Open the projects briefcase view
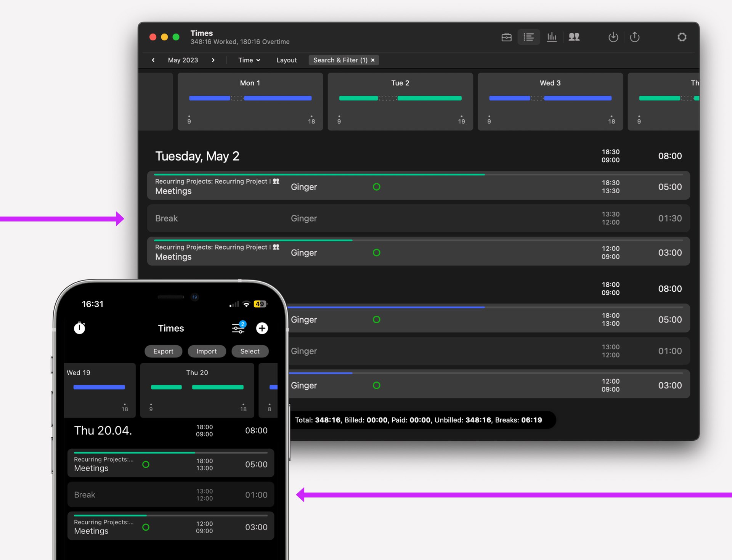This screenshot has width=732, height=560. [506, 37]
